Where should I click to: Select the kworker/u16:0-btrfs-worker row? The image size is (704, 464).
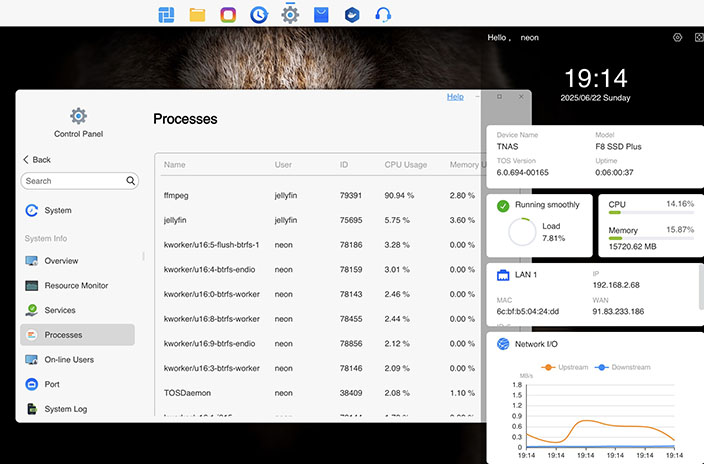click(321, 294)
